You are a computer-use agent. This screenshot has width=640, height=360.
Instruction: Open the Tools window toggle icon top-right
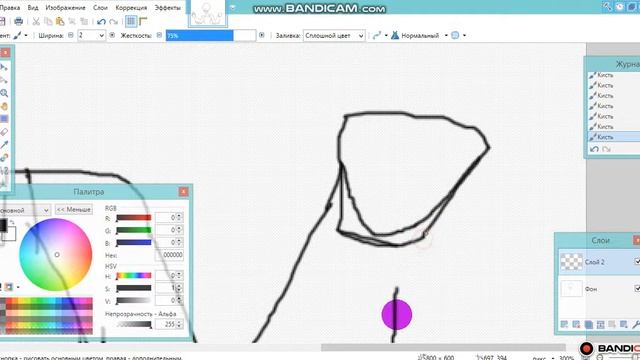pos(607,6)
